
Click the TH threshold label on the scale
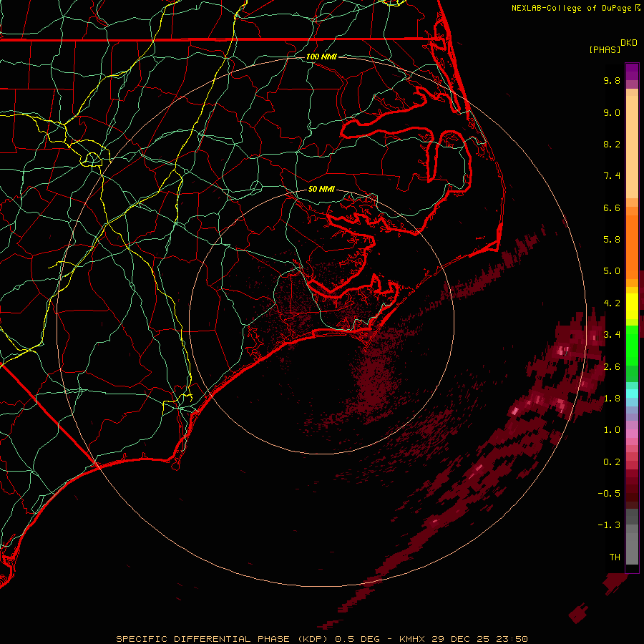click(615, 557)
